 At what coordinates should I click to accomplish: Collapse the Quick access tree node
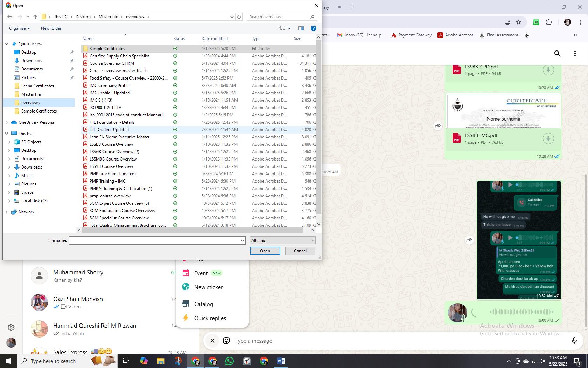tap(6, 44)
